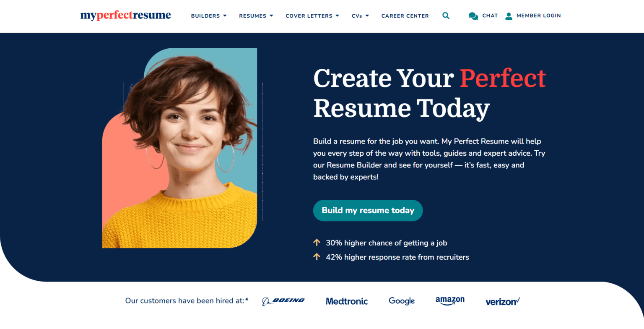Open the Career Center menu item
The image size is (644, 329).
(x=405, y=16)
